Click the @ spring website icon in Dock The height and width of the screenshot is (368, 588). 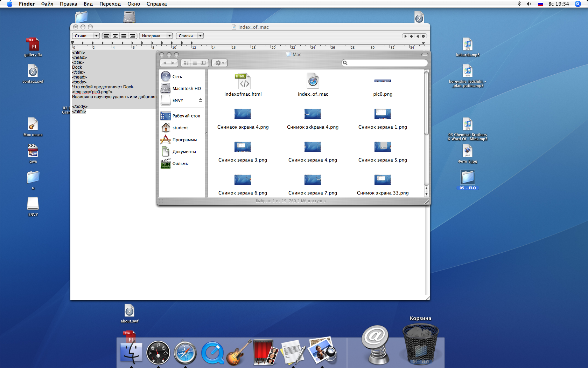tap(376, 345)
